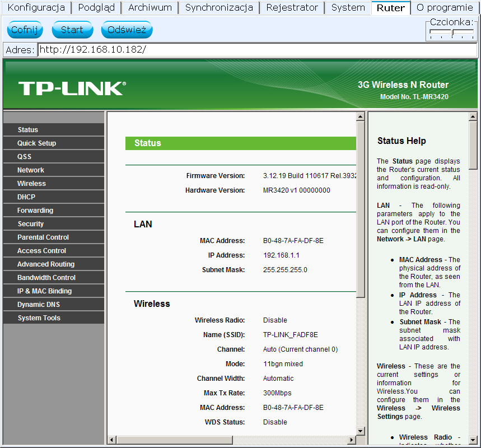Image resolution: width=481 pixels, height=448 pixels.
Task: Open Access Control settings
Action: 54,251
